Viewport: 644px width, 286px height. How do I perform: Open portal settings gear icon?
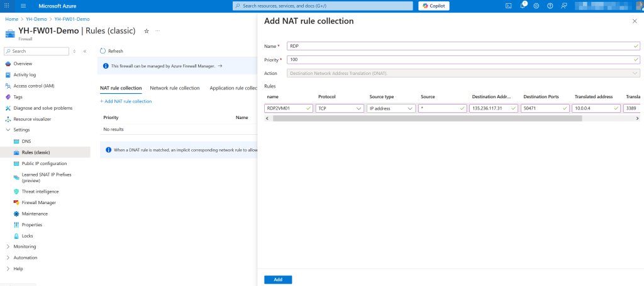[536, 6]
